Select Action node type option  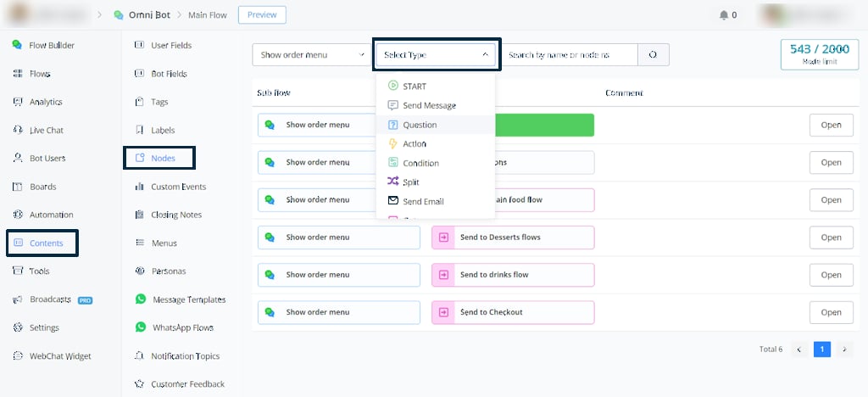[435, 144]
